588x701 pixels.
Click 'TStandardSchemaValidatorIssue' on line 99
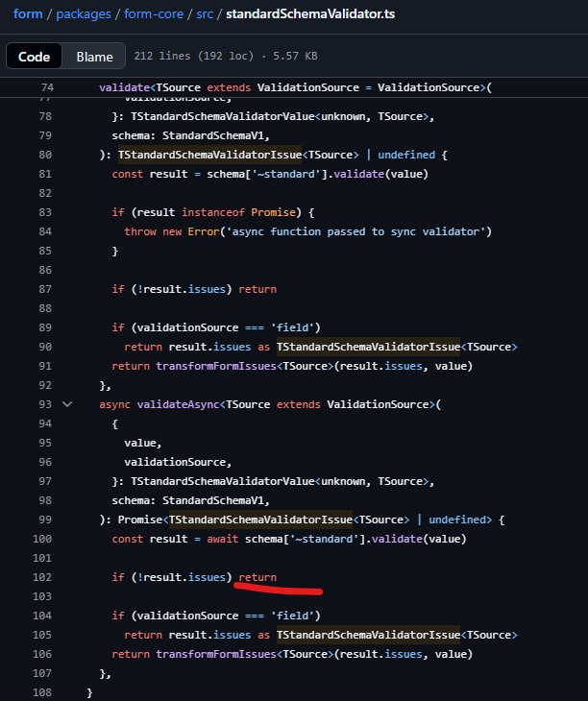click(x=260, y=520)
